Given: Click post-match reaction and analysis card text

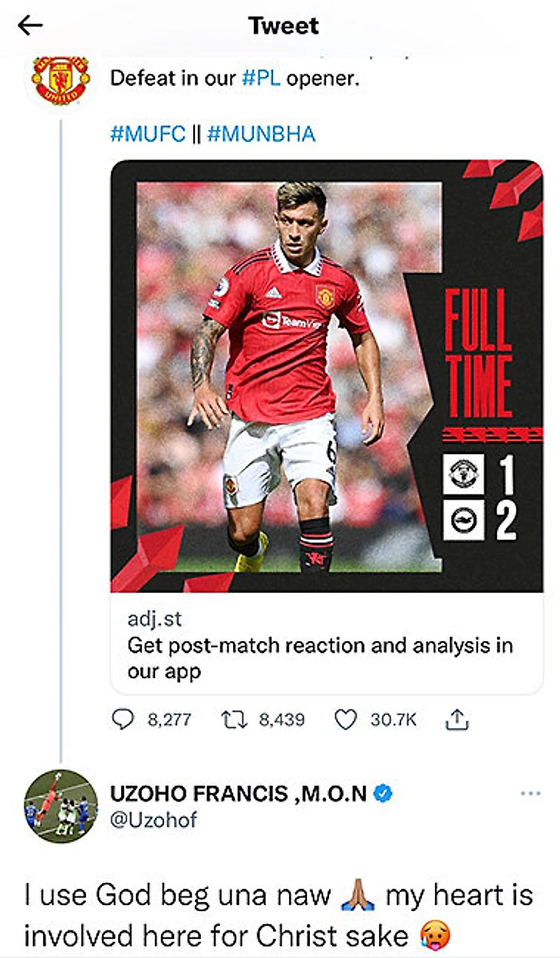Looking at the screenshot, I should 319,657.
